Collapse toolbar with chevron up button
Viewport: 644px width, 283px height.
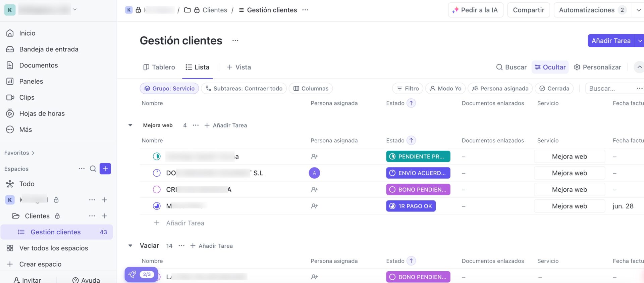coord(639,67)
